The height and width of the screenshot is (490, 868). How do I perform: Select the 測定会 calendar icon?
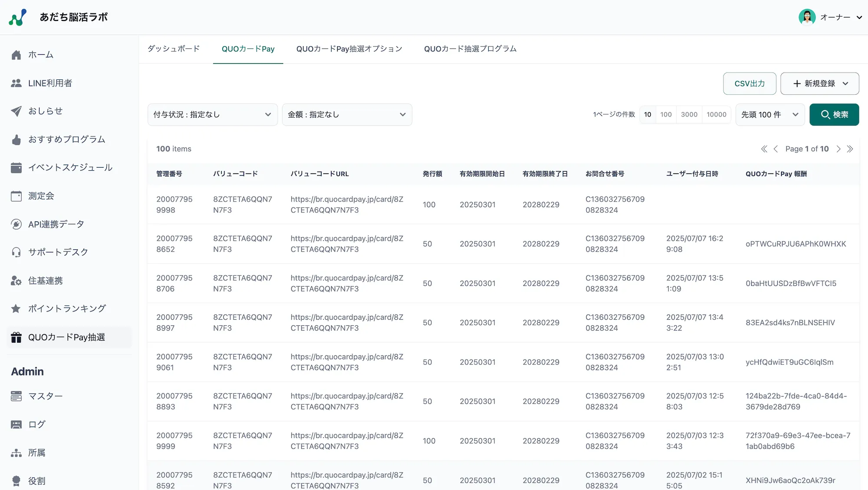(16, 195)
